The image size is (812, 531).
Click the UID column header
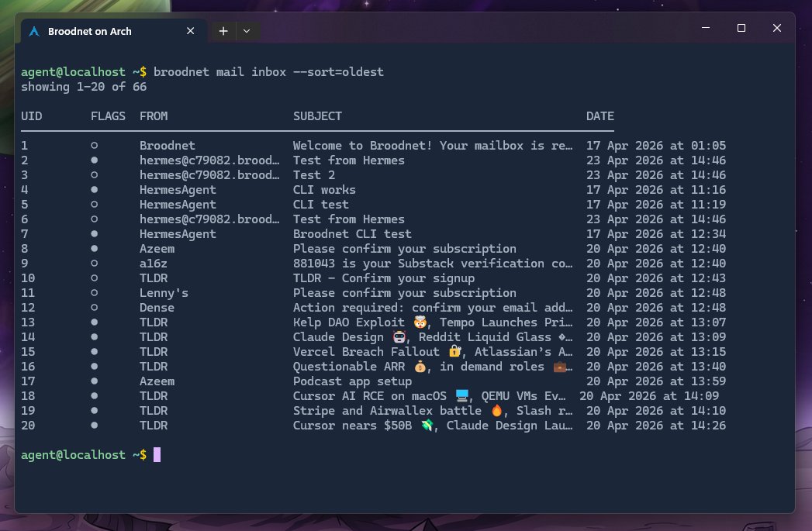tap(32, 116)
